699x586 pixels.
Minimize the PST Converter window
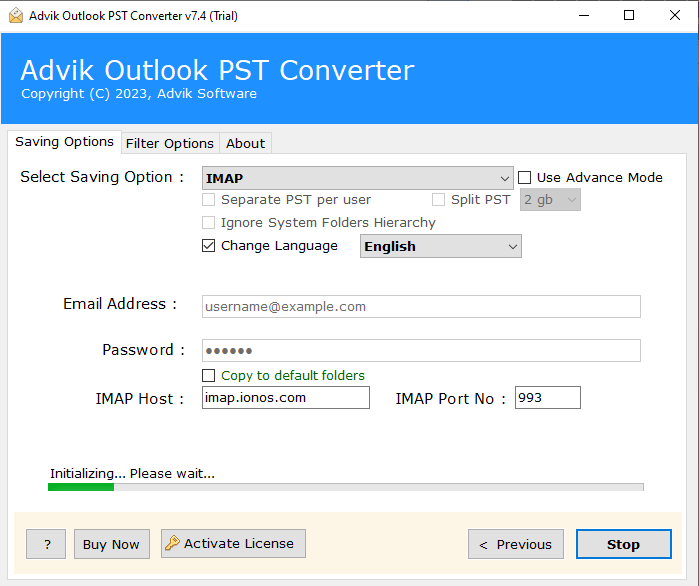584,16
